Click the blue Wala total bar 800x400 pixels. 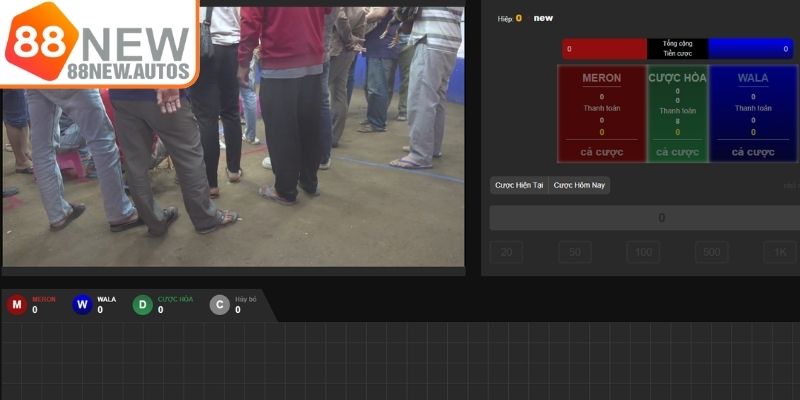pyautogui.click(x=751, y=48)
